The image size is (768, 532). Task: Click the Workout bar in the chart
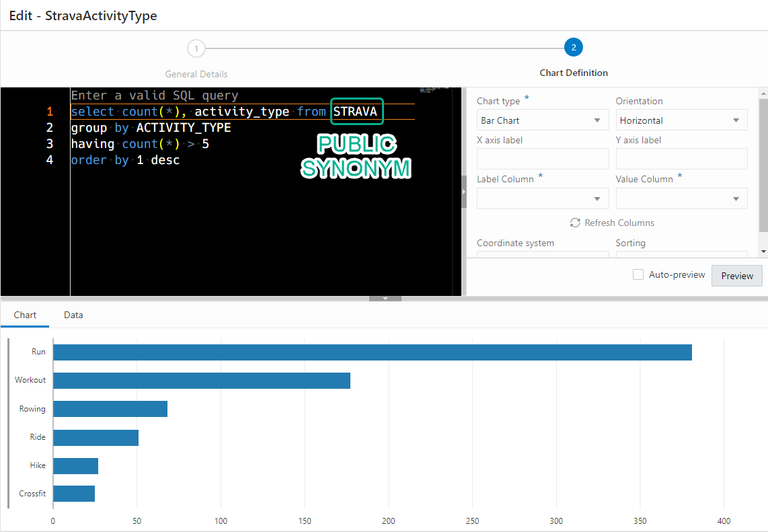pyautogui.click(x=202, y=381)
